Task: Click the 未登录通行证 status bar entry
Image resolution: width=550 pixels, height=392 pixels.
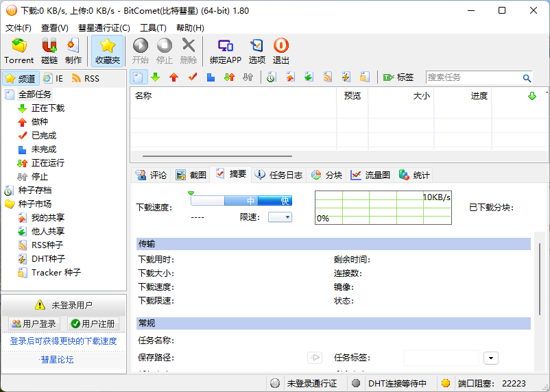Action: (x=312, y=384)
